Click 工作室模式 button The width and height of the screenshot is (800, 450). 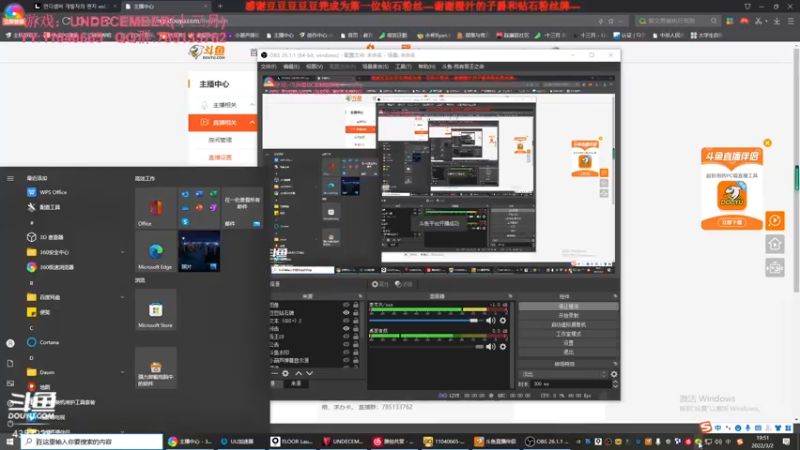568,334
